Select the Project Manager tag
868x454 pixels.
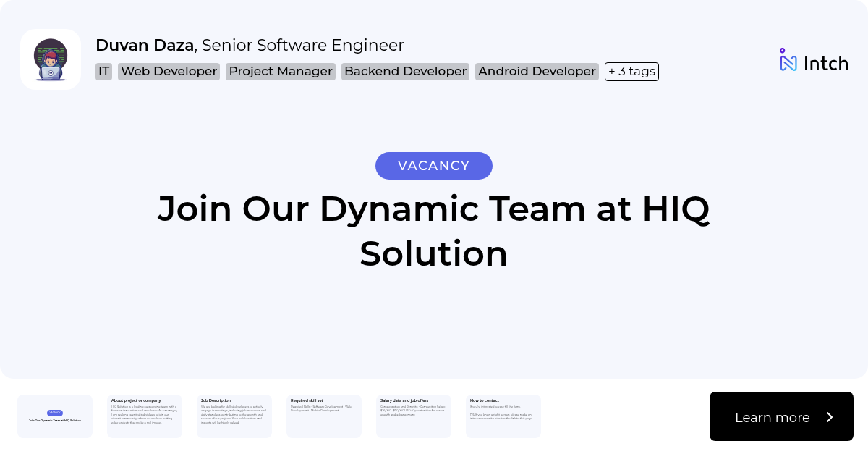pos(280,71)
